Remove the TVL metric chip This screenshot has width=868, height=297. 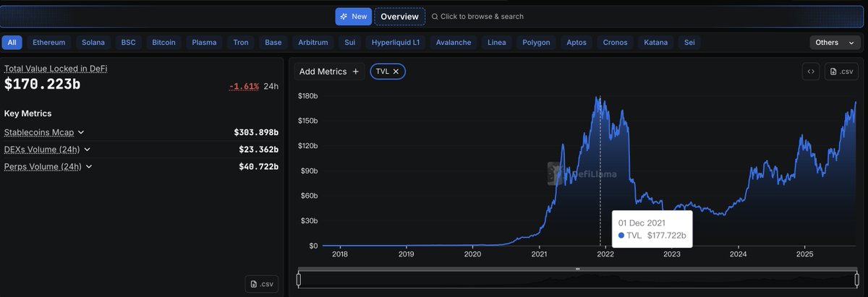tap(396, 72)
